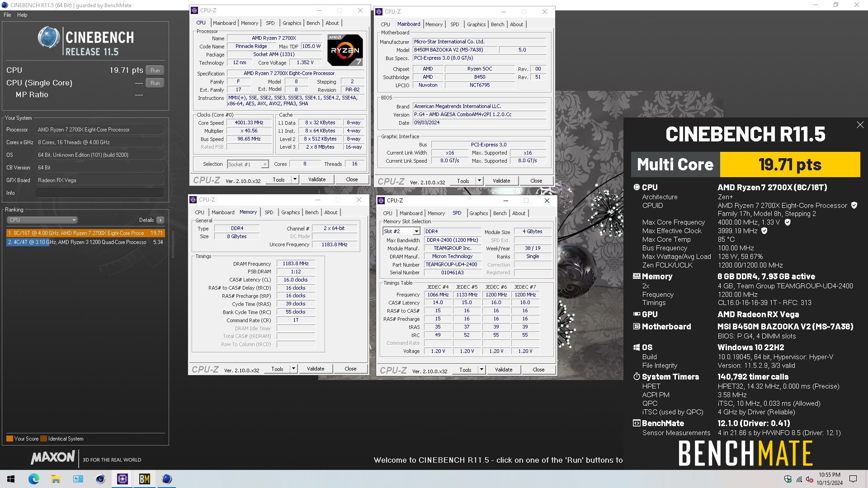The height and width of the screenshot is (488, 868).
Task: Expand the Tools arrow in the CPU tab window
Action: 295,179
